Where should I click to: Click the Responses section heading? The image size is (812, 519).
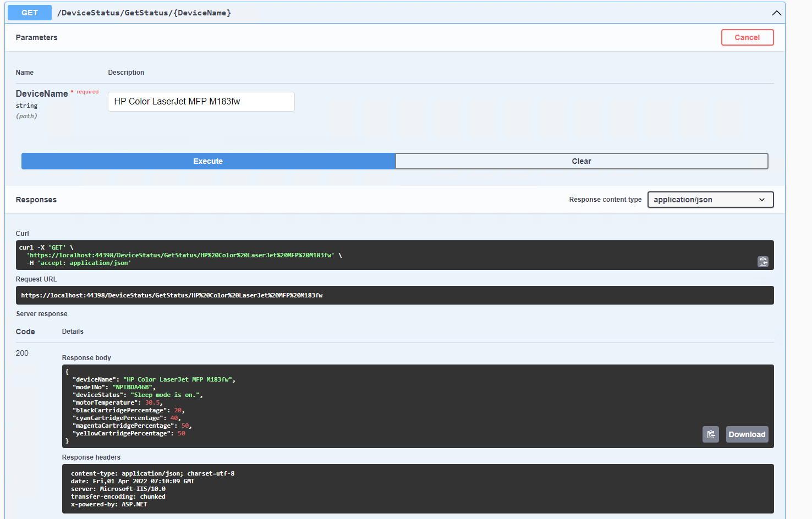[x=36, y=200]
